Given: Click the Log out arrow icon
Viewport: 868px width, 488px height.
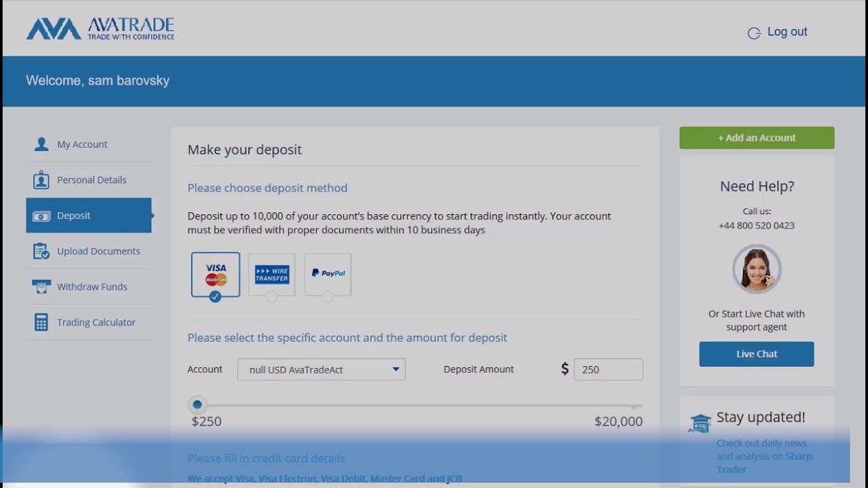Looking at the screenshot, I should [754, 33].
